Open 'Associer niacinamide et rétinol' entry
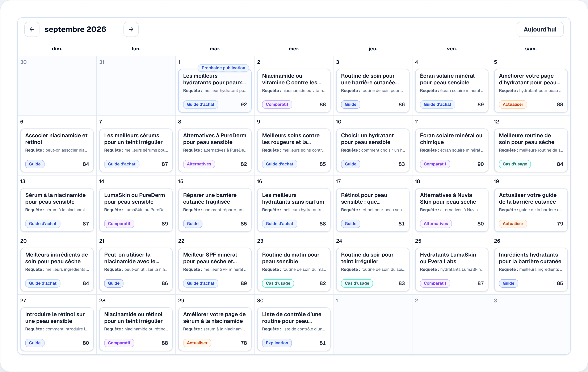The height and width of the screenshot is (372, 588). [57, 150]
